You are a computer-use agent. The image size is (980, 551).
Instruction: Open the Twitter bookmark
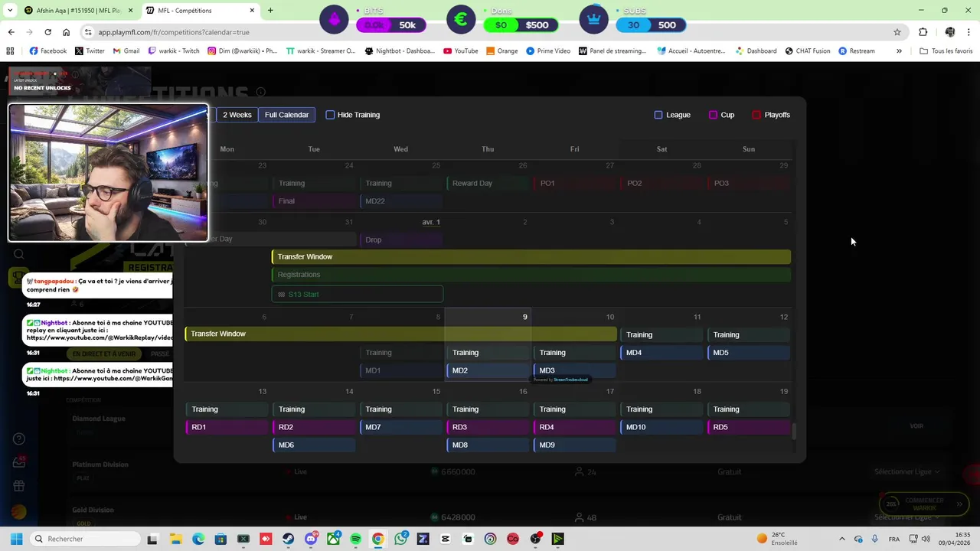pos(90,51)
